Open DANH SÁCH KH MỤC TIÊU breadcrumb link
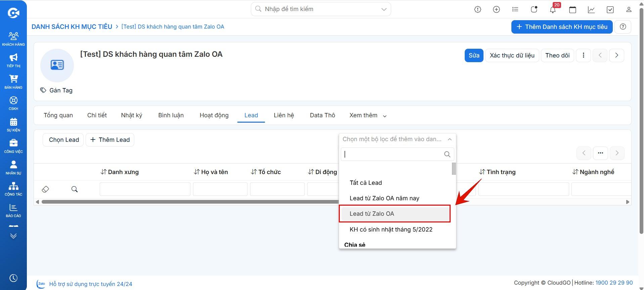Image resolution: width=644 pixels, height=290 pixels. point(72,27)
